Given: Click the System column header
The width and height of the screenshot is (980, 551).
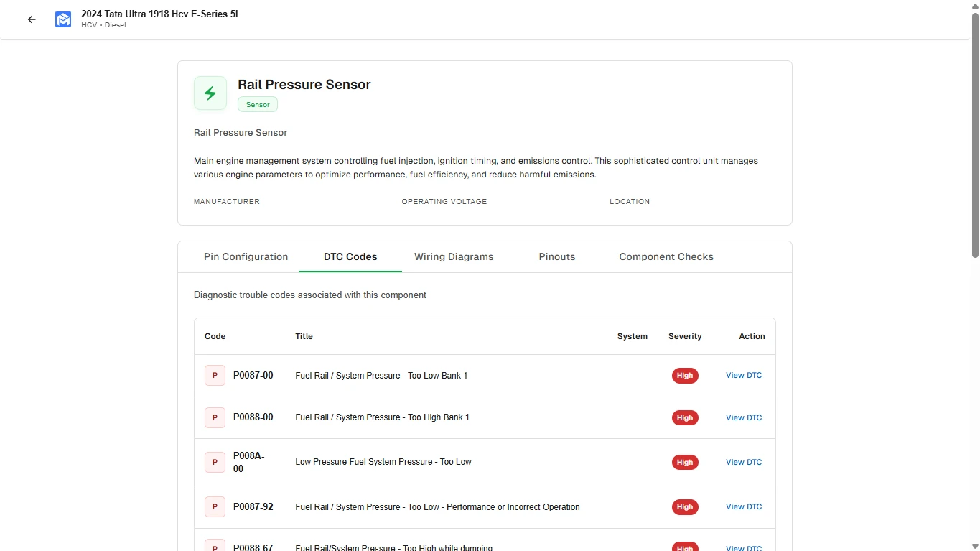Looking at the screenshot, I should pos(633,336).
